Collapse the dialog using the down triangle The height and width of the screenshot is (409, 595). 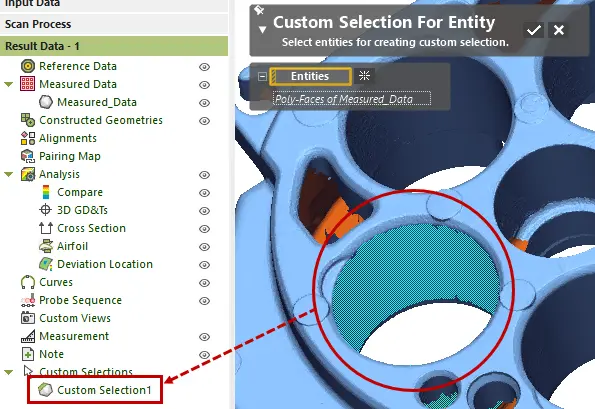pos(262,30)
